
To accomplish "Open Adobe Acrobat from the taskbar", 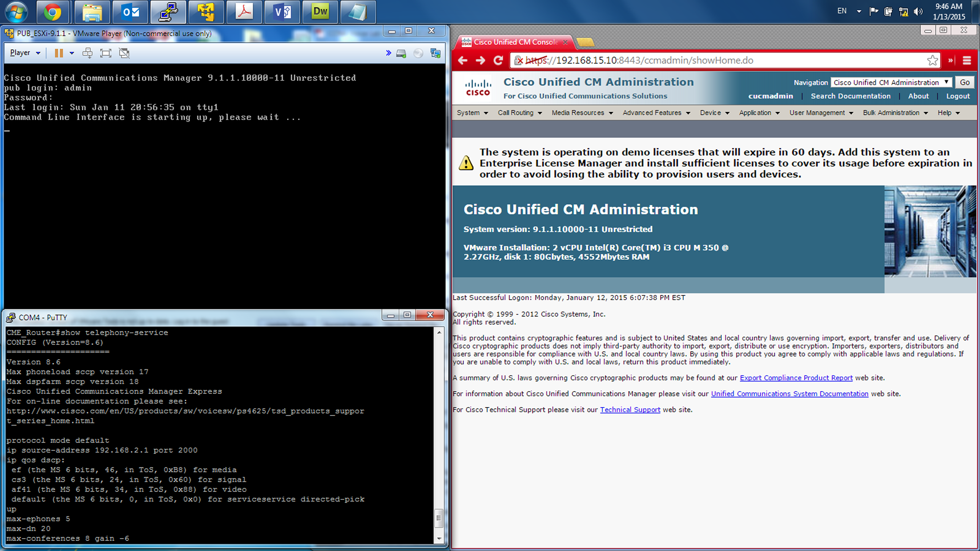I will tap(244, 12).
